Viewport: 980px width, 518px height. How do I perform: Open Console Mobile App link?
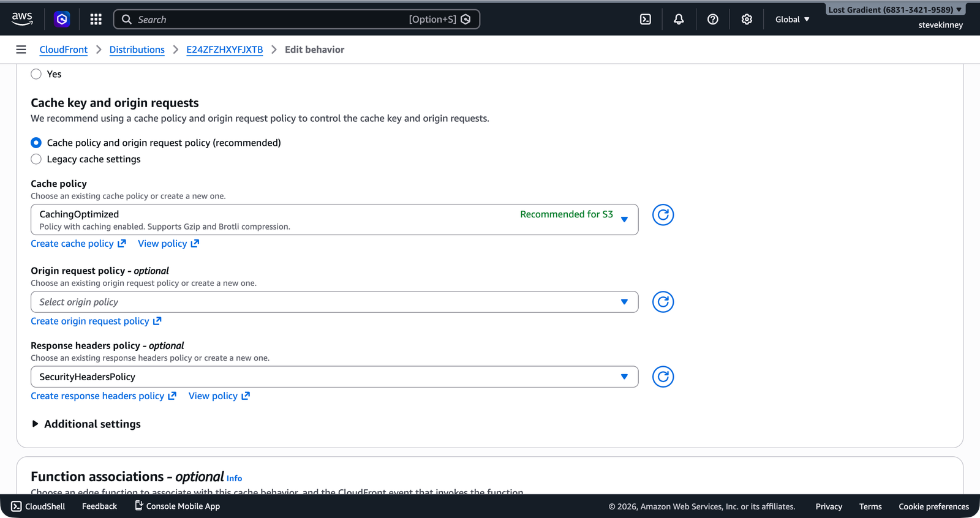click(x=177, y=506)
